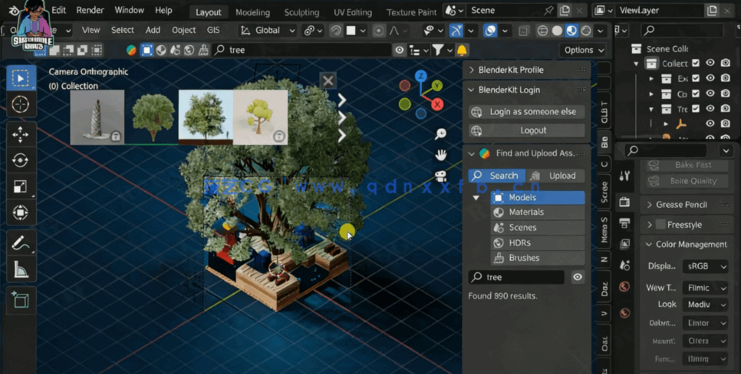Enable the Freestyle checkbox
Viewport: 741px width, 374px height.
point(661,225)
